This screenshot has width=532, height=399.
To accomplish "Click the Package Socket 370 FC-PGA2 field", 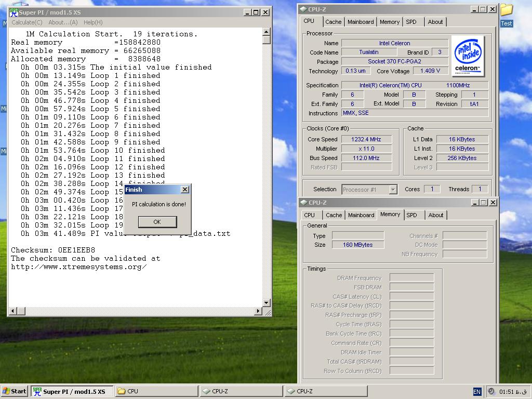I will [395, 61].
